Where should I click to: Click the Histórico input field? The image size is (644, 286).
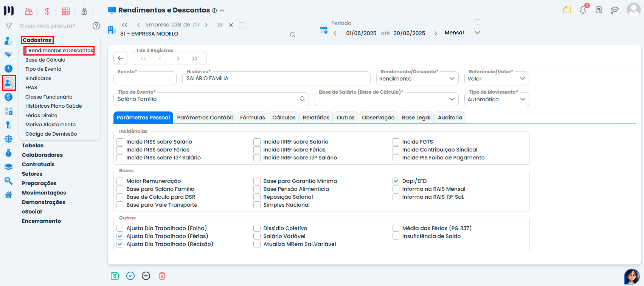pos(276,79)
